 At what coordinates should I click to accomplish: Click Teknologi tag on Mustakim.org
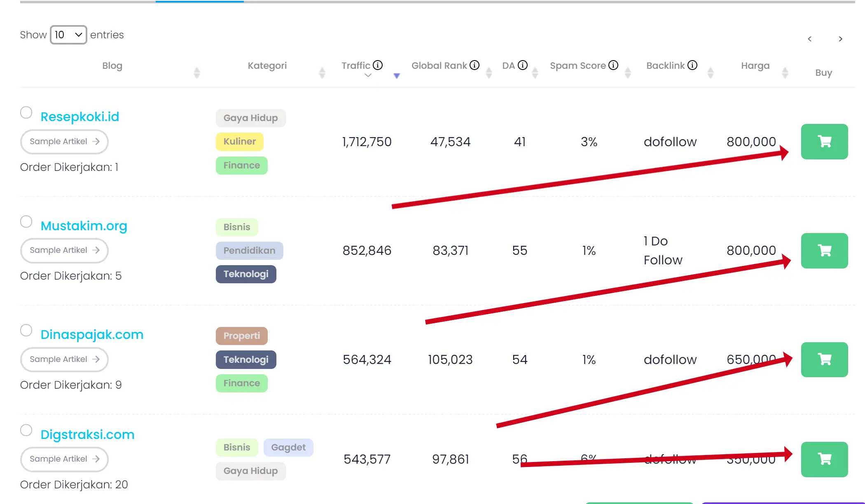[x=246, y=274]
